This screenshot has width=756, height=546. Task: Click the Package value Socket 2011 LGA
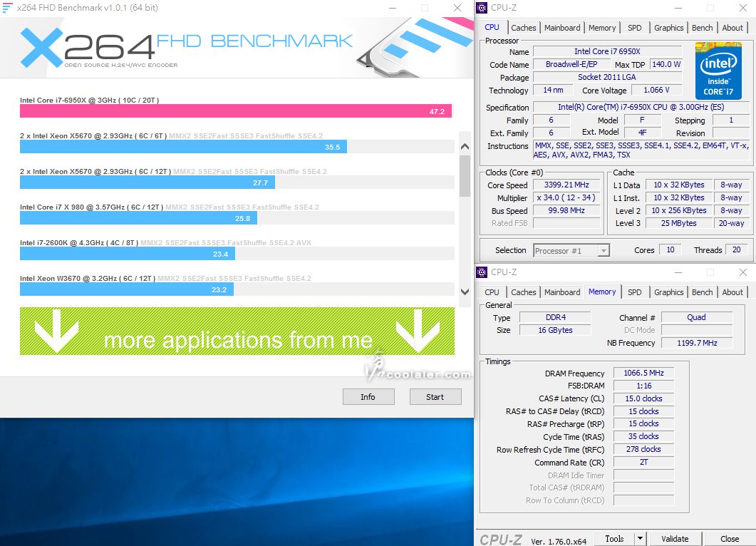tap(608, 77)
